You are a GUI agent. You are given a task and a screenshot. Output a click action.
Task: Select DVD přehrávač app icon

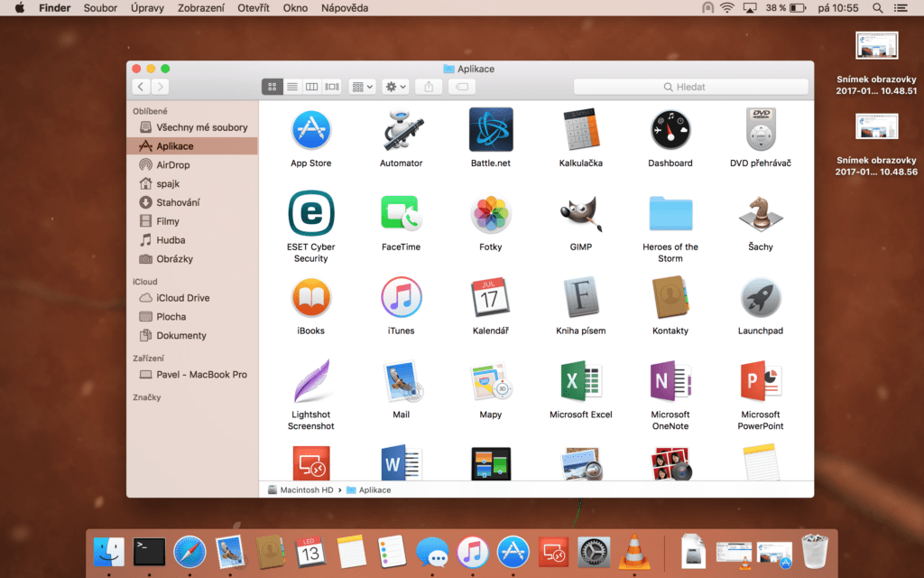[760, 130]
